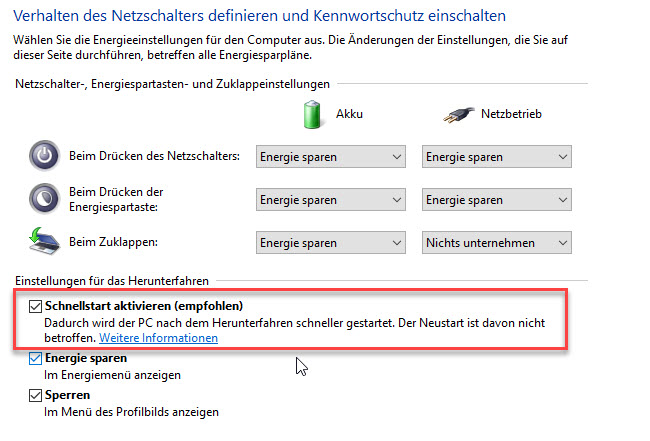The image size is (650, 441).
Task: Click the Schnellstart aktivieren (empfohlen) label
Action: [144, 306]
